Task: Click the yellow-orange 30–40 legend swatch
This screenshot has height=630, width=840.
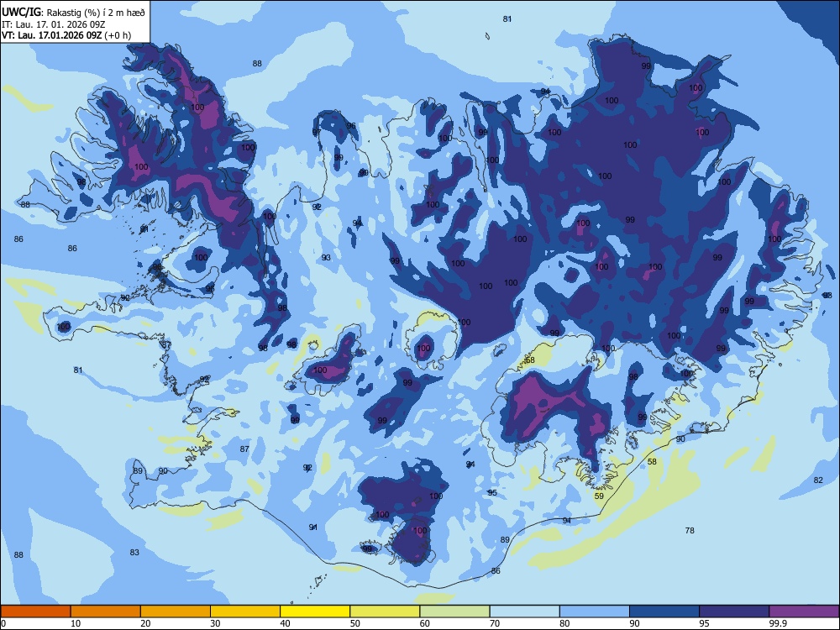Action: (x=245, y=612)
